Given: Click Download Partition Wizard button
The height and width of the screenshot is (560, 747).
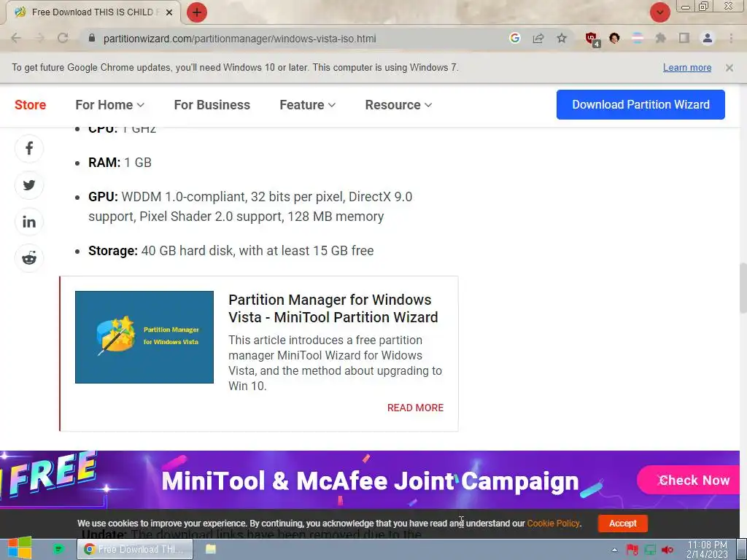Looking at the screenshot, I should [640, 105].
